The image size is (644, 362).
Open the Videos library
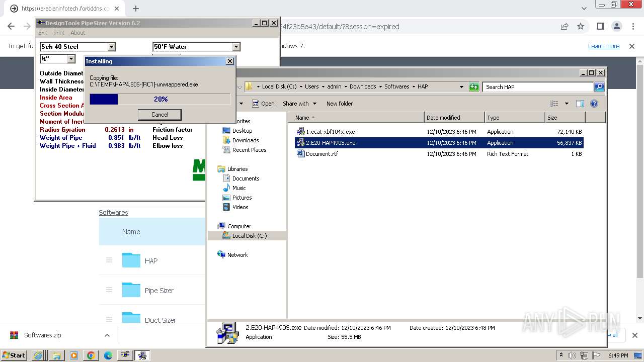click(x=240, y=207)
